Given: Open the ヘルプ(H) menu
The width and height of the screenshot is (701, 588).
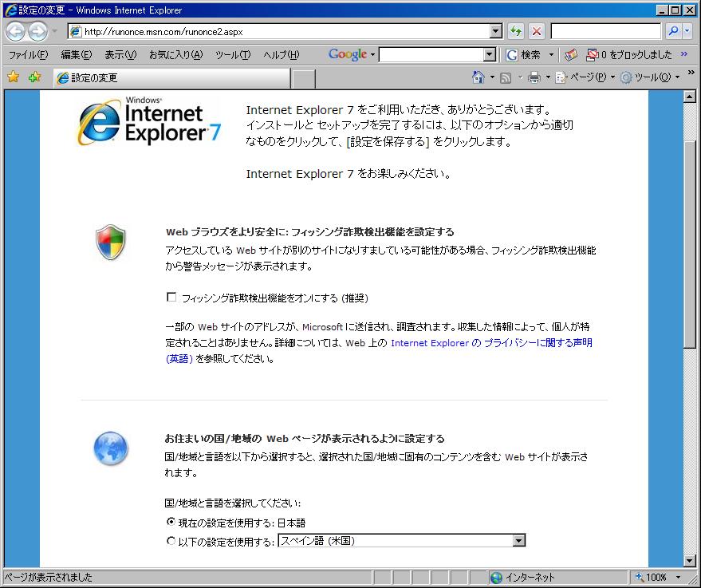Looking at the screenshot, I should click(281, 54).
